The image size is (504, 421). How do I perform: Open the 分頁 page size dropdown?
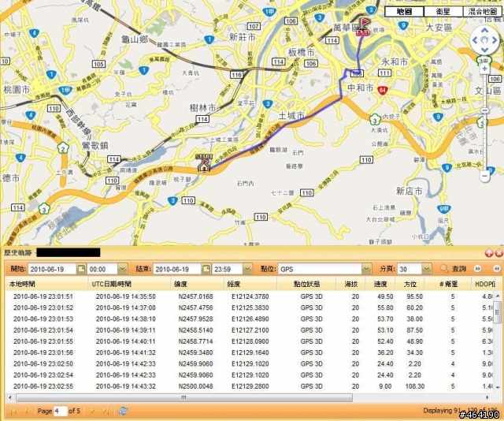coord(427,269)
